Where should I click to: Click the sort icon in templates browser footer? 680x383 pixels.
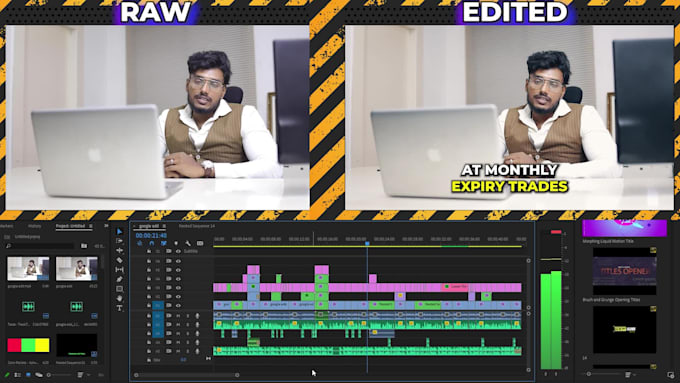click(628, 374)
